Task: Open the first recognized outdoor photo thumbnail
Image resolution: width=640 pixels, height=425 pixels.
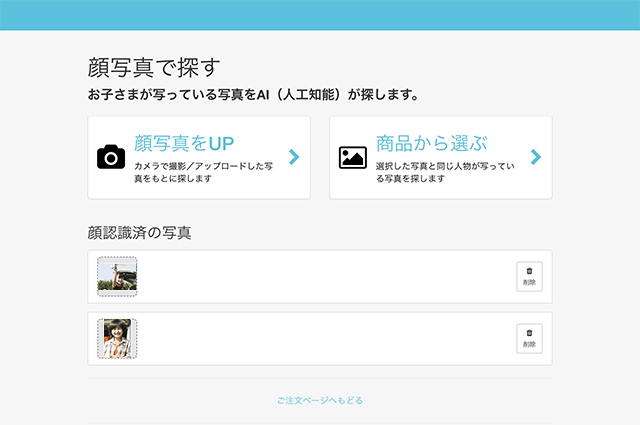Action: [x=117, y=276]
